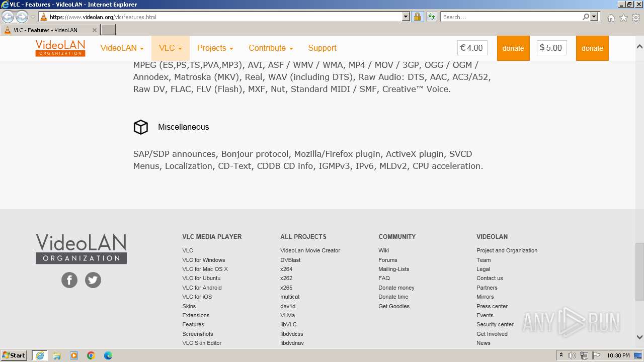This screenshot has width=644, height=362.
Task: Launch Edge from taskbar
Action: point(108,355)
